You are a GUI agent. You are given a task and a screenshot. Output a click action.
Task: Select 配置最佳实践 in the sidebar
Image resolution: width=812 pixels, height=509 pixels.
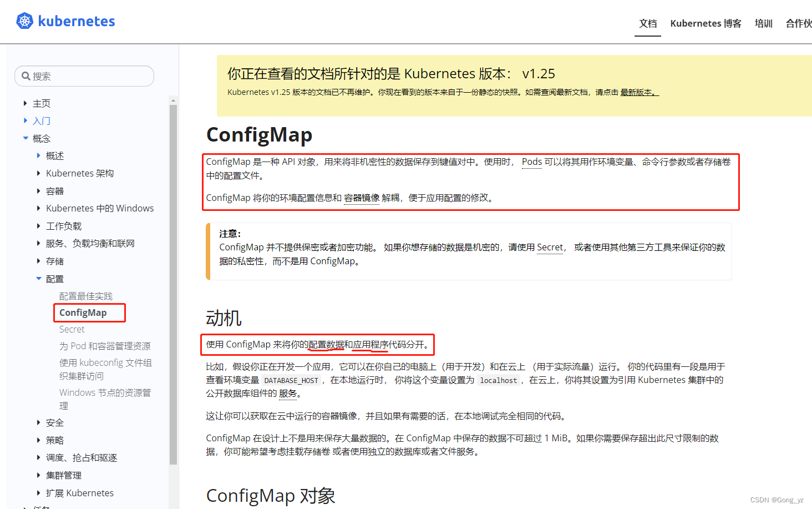86,296
